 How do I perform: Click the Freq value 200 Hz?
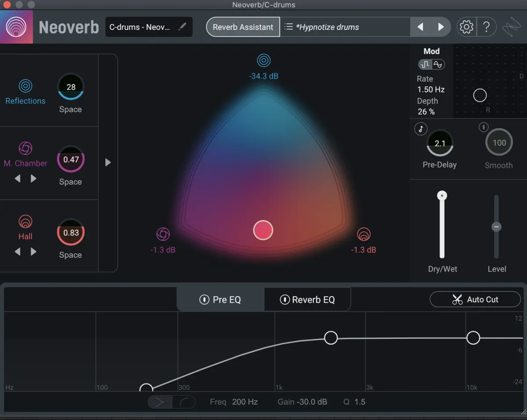pyautogui.click(x=245, y=402)
